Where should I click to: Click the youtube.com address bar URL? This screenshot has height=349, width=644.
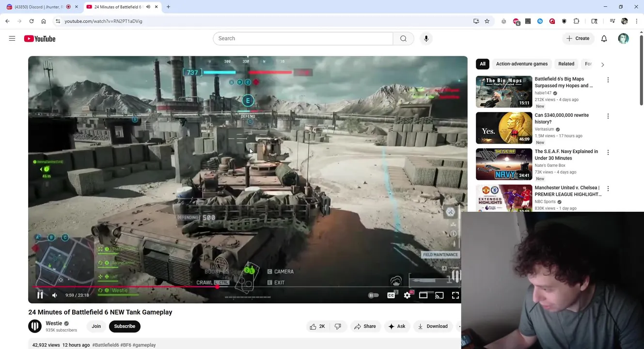pyautogui.click(x=103, y=21)
